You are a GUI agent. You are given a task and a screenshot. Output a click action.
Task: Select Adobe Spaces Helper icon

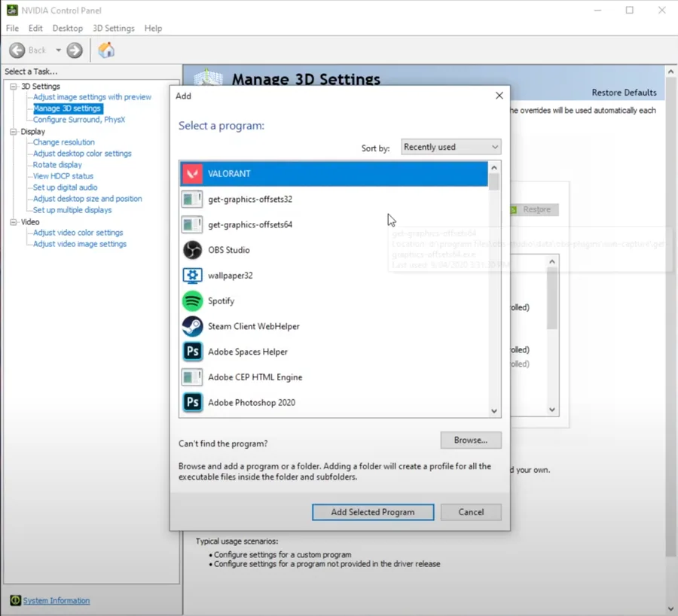click(192, 352)
